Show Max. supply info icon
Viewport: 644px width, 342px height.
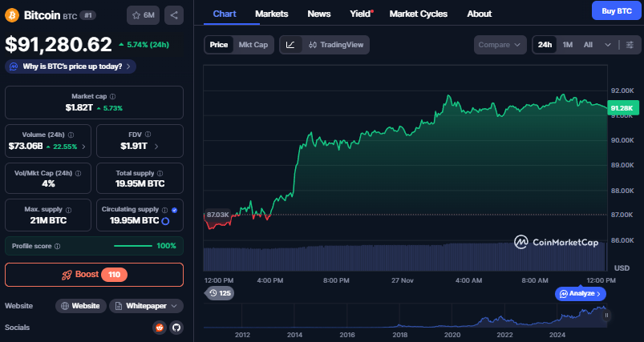68,210
